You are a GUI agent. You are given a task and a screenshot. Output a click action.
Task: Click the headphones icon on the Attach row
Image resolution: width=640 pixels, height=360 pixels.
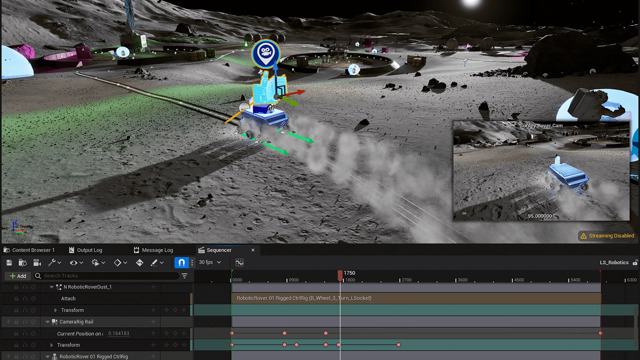click(x=25, y=298)
